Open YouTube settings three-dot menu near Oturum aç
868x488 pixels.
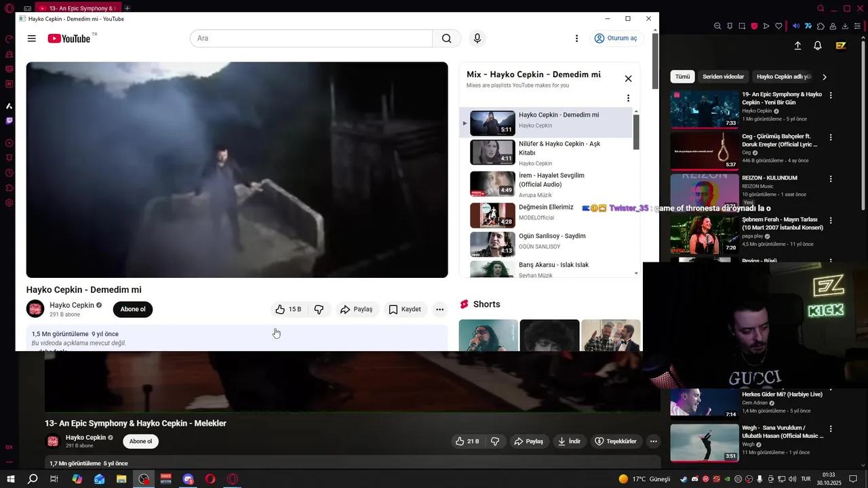pyautogui.click(x=576, y=39)
